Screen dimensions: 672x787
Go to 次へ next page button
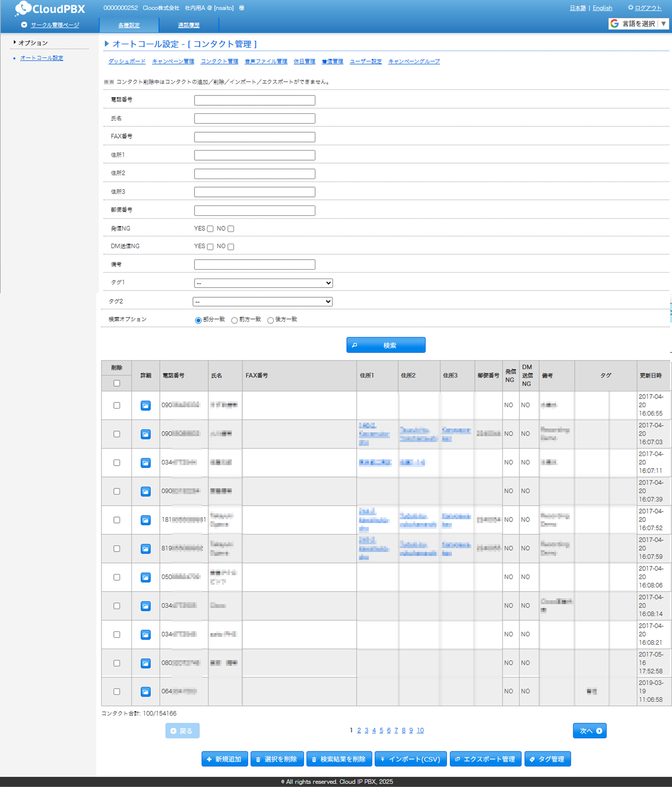coord(589,731)
